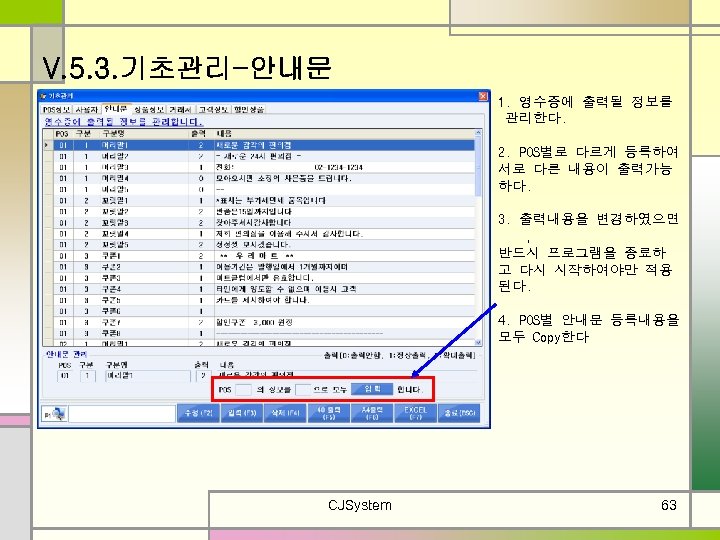This screenshot has height=540, width=720.
Task: Click the 수정 (F2) button
Action: pyautogui.click(x=198, y=413)
